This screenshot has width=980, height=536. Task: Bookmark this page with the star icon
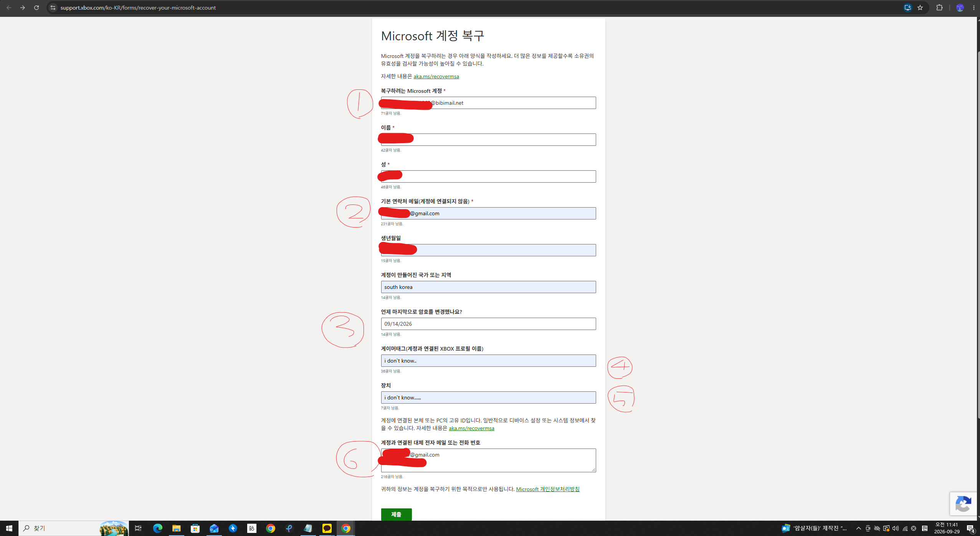point(920,8)
